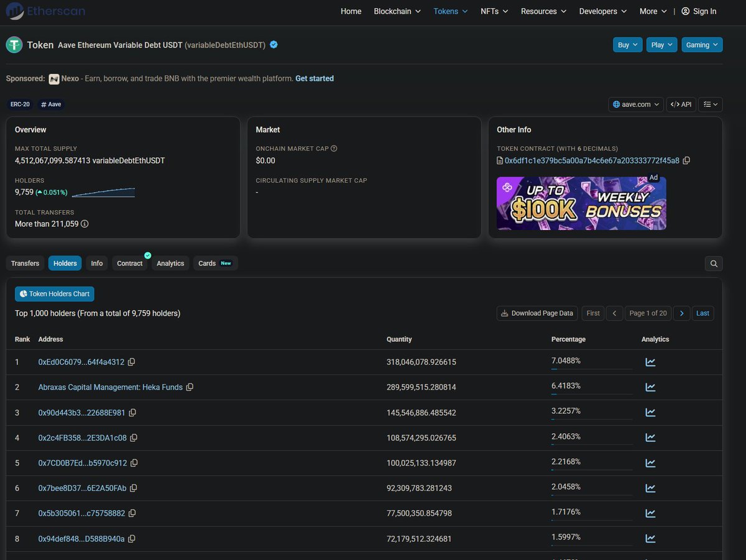Click the 3.2257% percentage bar
This screenshot has width=746, height=560.
point(591,420)
